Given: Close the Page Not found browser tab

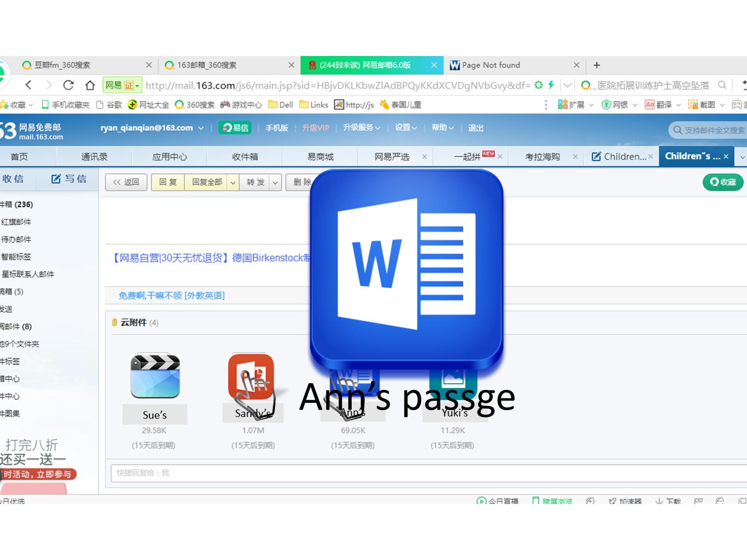Looking at the screenshot, I should pyautogui.click(x=576, y=65).
